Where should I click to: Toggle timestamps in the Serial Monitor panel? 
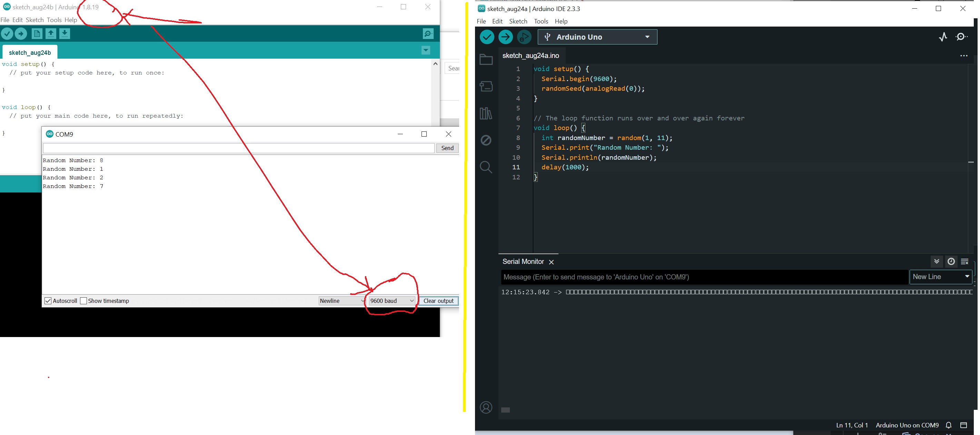pyautogui.click(x=951, y=261)
